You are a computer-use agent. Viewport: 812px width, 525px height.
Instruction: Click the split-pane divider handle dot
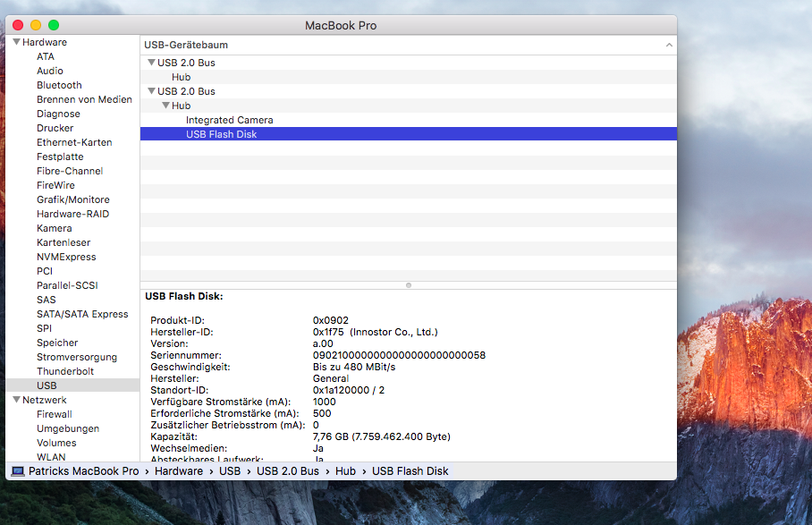(x=409, y=285)
